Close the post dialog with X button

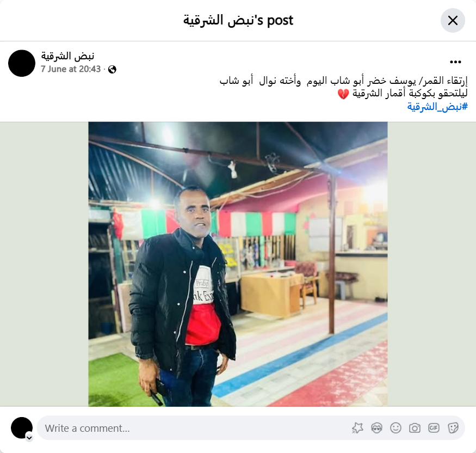coord(453,20)
